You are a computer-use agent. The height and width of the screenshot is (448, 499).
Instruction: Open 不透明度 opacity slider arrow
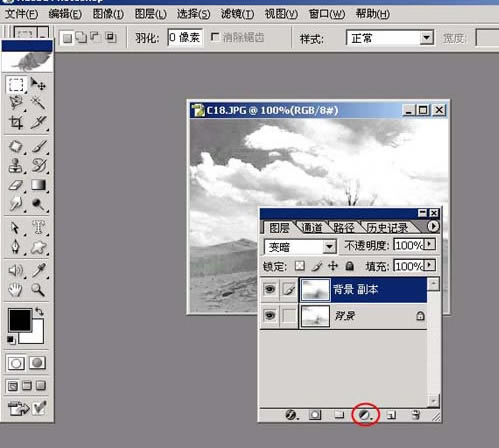(x=430, y=244)
